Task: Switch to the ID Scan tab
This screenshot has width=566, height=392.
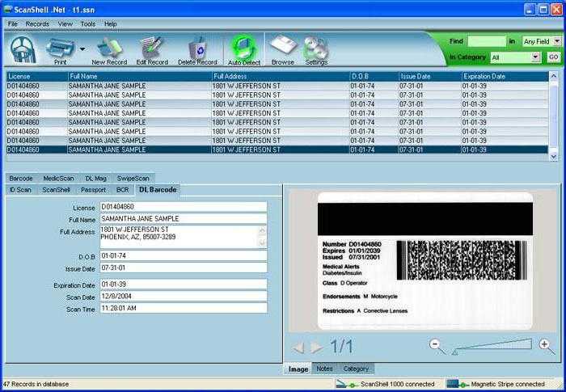Action: (x=20, y=190)
